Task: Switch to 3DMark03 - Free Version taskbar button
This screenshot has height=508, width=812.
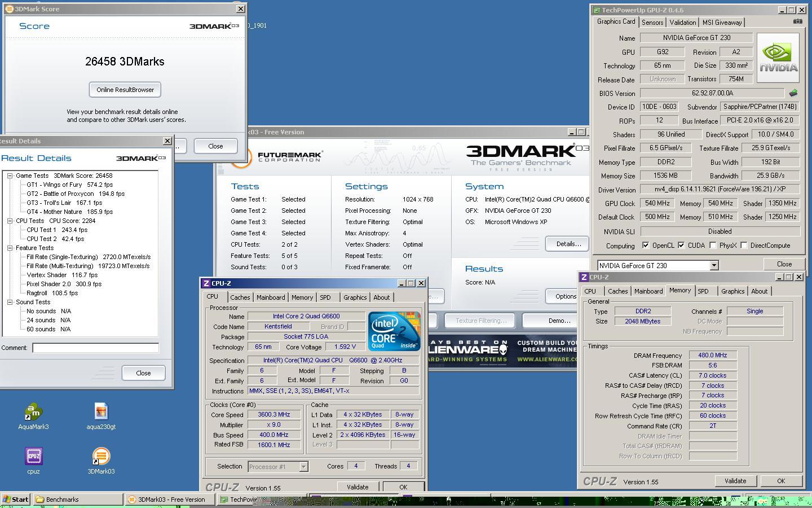Action: click(170, 499)
